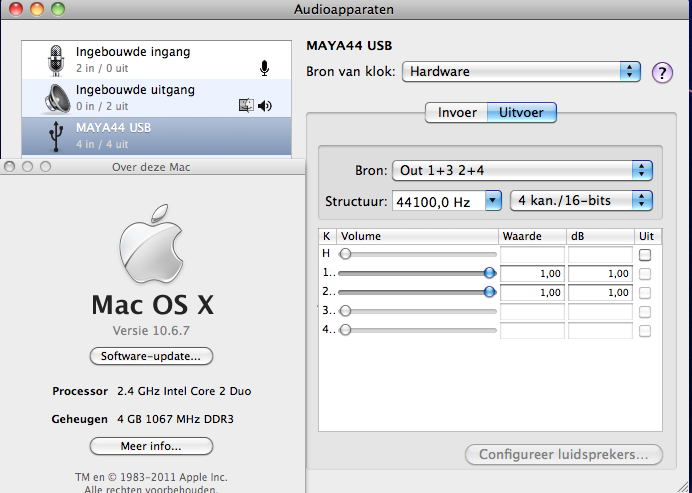Click the speaker icon of Ingebouwde uitgang
Image resolution: width=692 pixels, height=493 pixels.
tap(57, 99)
